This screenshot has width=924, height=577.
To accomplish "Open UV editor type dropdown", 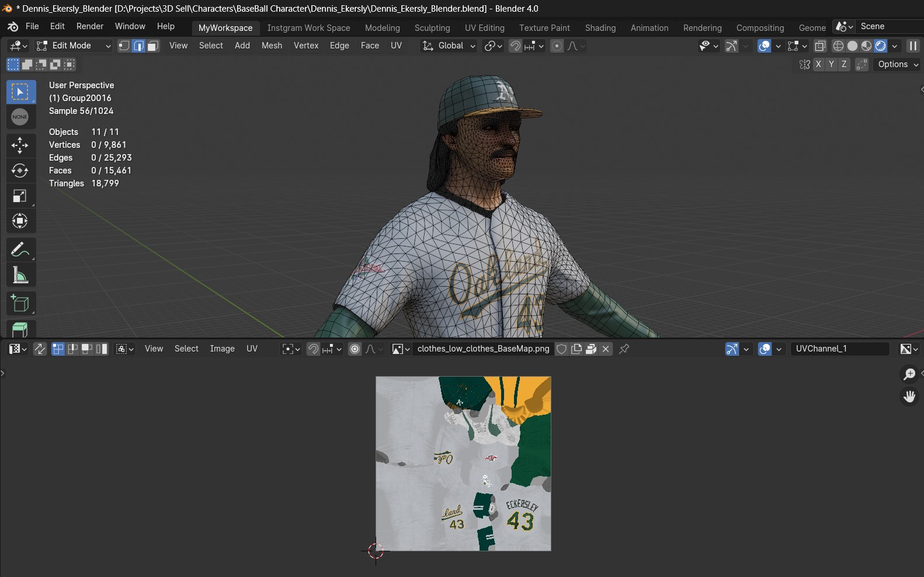I will point(17,349).
